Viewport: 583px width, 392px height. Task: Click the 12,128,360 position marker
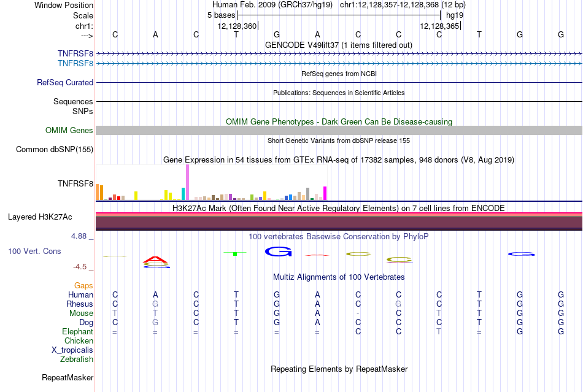pyautogui.click(x=237, y=26)
